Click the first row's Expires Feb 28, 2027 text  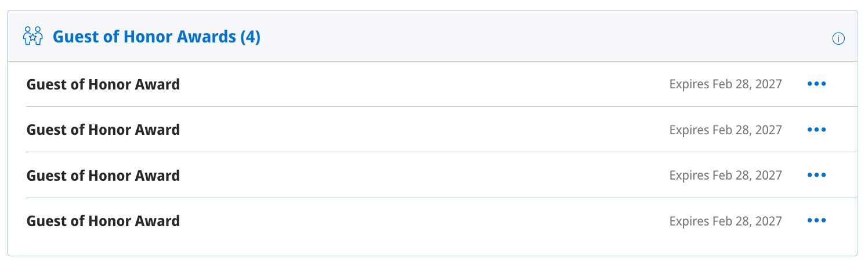tap(725, 84)
